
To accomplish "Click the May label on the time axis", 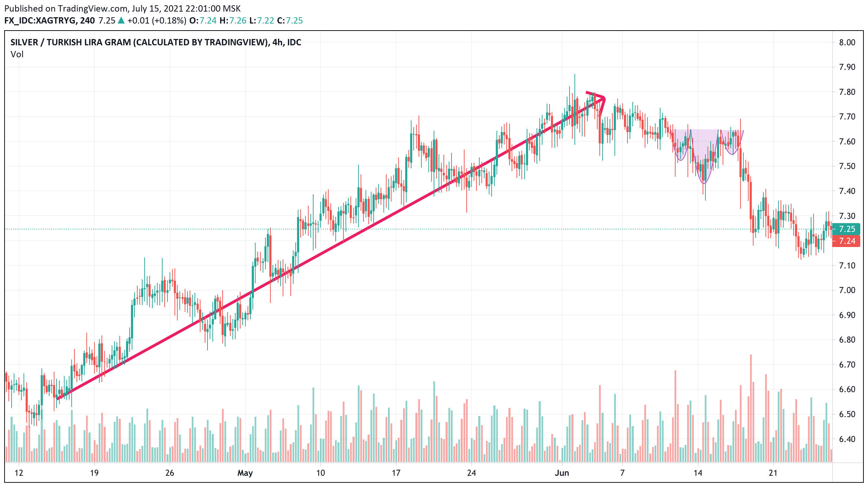I will (245, 473).
